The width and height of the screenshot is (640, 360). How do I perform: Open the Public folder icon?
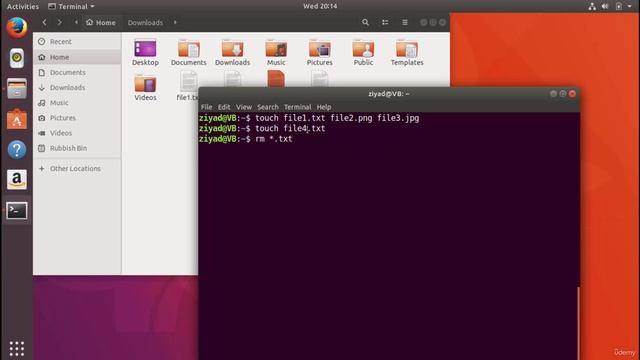click(363, 53)
